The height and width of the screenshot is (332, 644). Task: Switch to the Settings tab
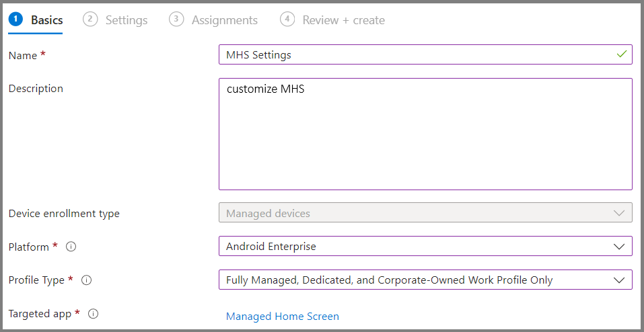click(127, 20)
